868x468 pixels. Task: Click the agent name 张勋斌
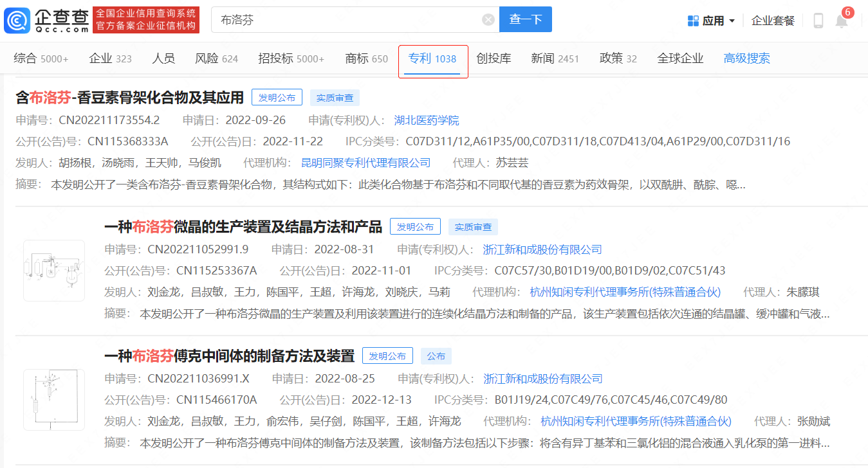tap(813, 421)
